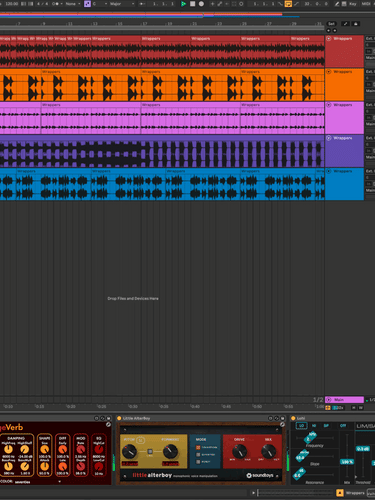Collapse the pink Wrappers track
Viewport: 375px width, 500px height.
[x=329, y=105]
